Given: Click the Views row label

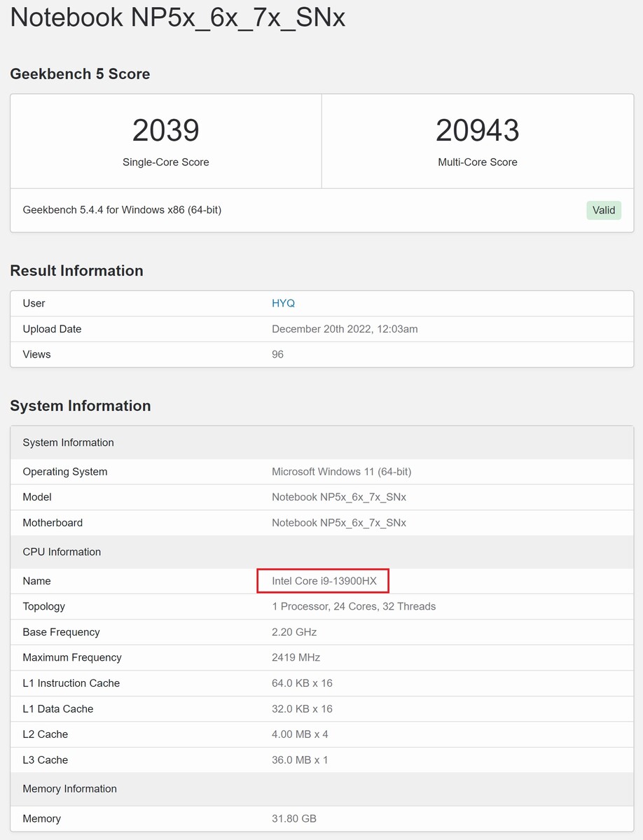Looking at the screenshot, I should click(x=36, y=354).
